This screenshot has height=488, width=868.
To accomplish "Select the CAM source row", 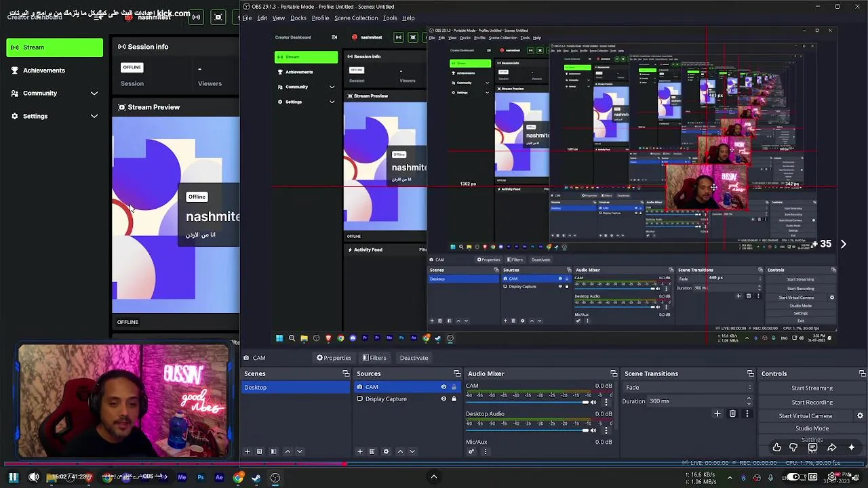I will click(407, 387).
